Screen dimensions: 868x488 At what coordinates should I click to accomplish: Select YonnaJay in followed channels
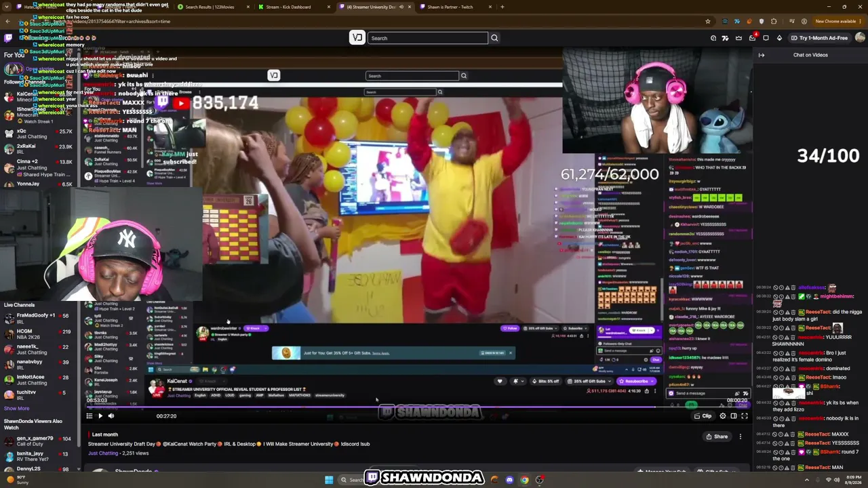coord(38,184)
